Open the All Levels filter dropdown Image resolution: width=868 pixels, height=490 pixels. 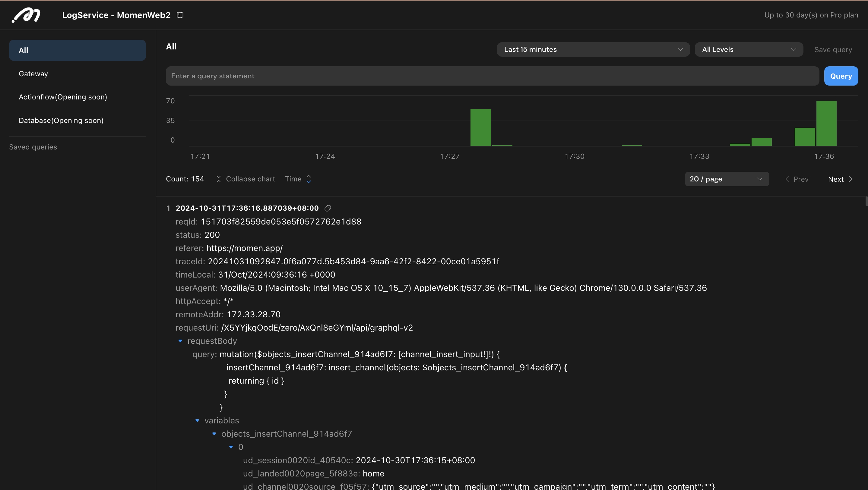(749, 49)
